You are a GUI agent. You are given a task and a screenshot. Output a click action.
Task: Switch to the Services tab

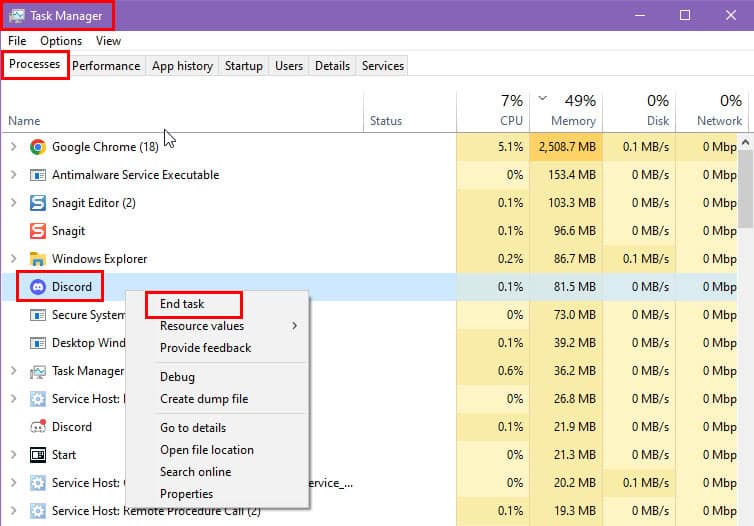point(383,66)
